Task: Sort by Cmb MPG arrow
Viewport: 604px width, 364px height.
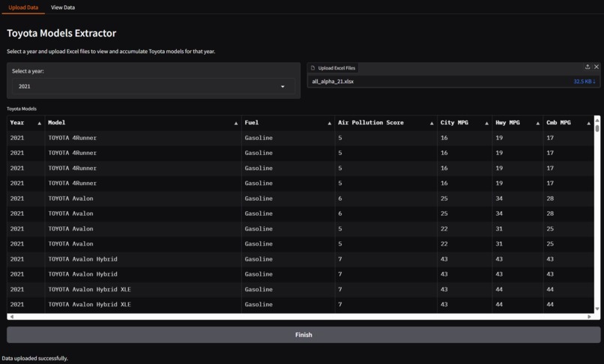Action: pos(588,124)
